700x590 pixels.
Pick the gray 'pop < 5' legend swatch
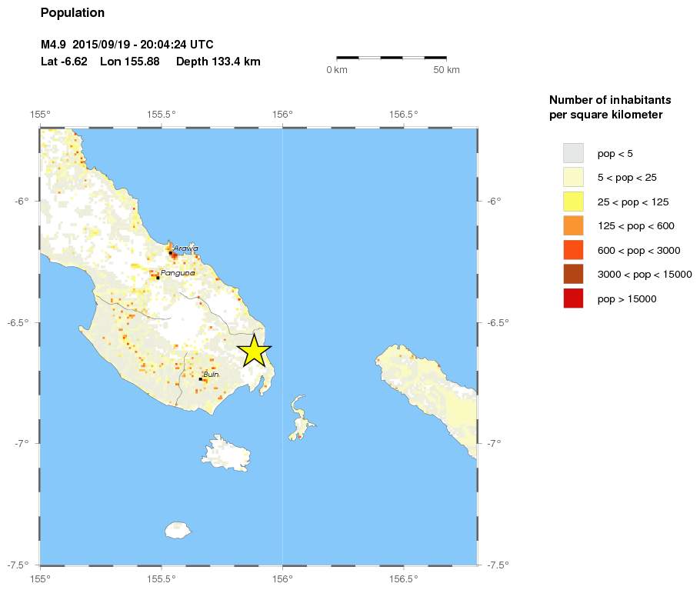573,153
